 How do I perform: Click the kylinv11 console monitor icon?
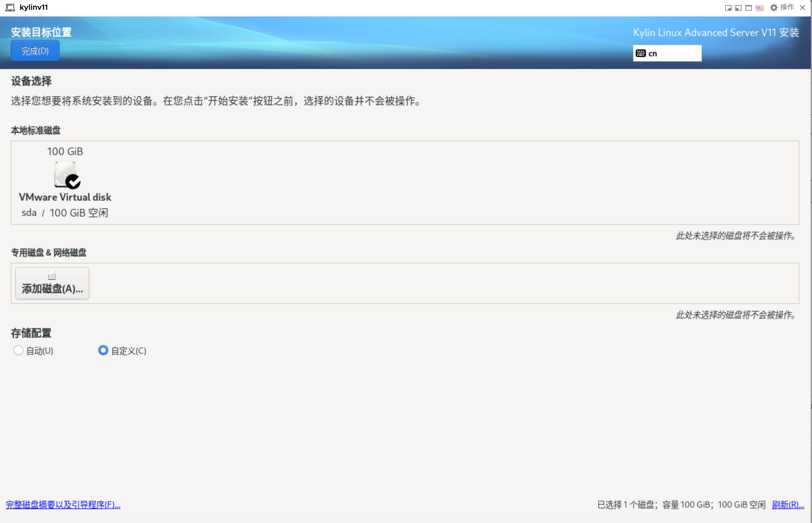tap(10, 8)
